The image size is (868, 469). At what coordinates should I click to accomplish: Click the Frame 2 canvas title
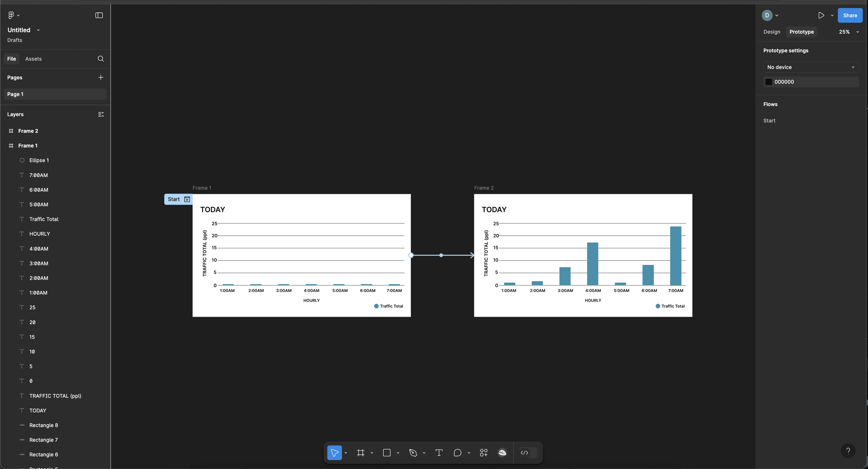pos(484,188)
